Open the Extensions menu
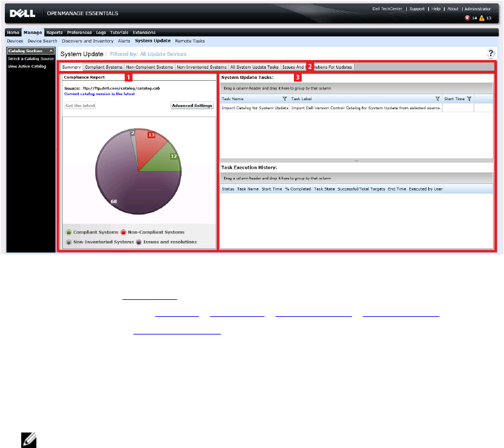 click(144, 32)
